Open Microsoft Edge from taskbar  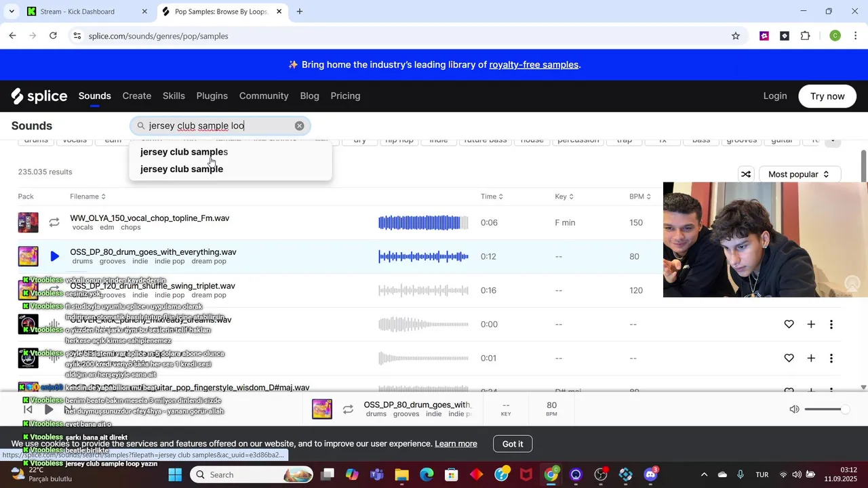(x=427, y=474)
